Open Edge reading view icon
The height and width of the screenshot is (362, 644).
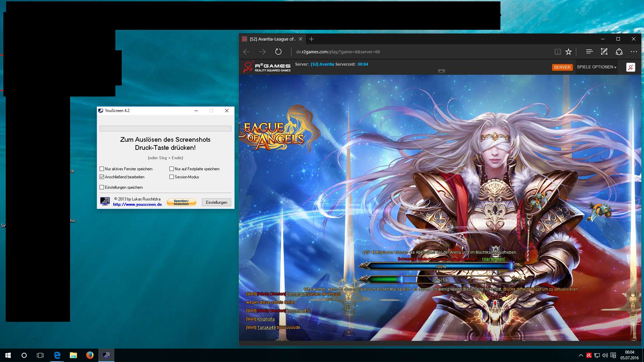coord(557,52)
